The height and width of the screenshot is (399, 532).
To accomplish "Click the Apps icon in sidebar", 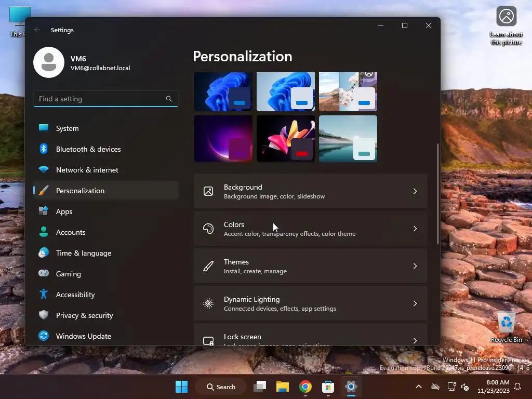I will pos(44,211).
